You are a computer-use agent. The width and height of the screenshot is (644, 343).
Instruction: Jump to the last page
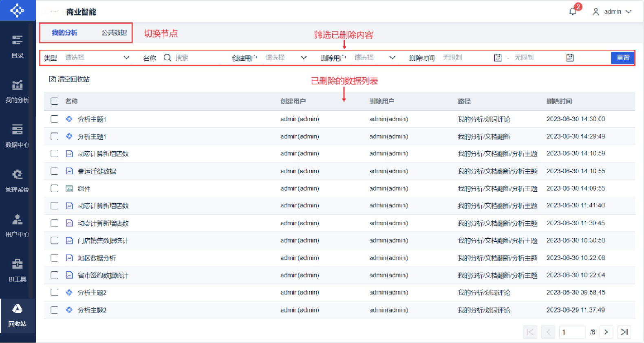[624, 332]
